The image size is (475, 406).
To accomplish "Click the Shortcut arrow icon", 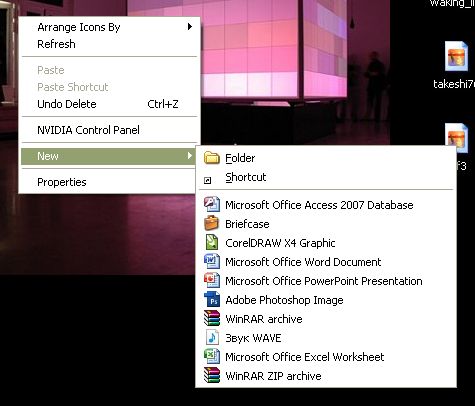I will 207,180.
